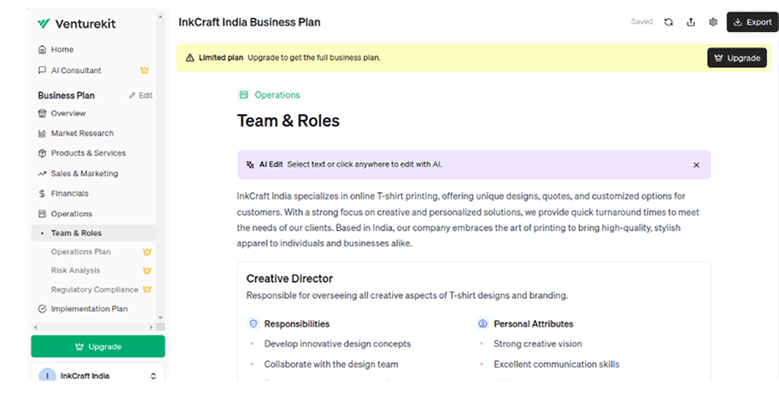Viewport: 779px width, 396px height.
Task: Open the Implementation Plan section
Action: click(89, 309)
